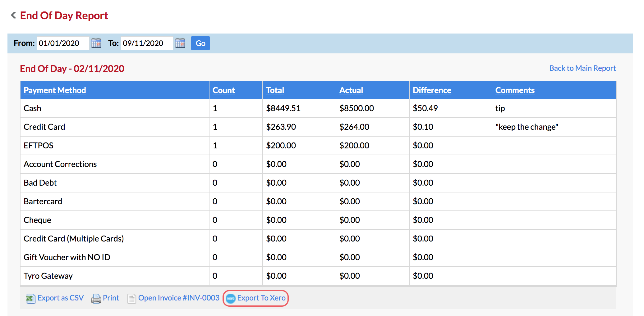Focus the From date field
This screenshot has width=644, height=316.
tap(63, 43)
